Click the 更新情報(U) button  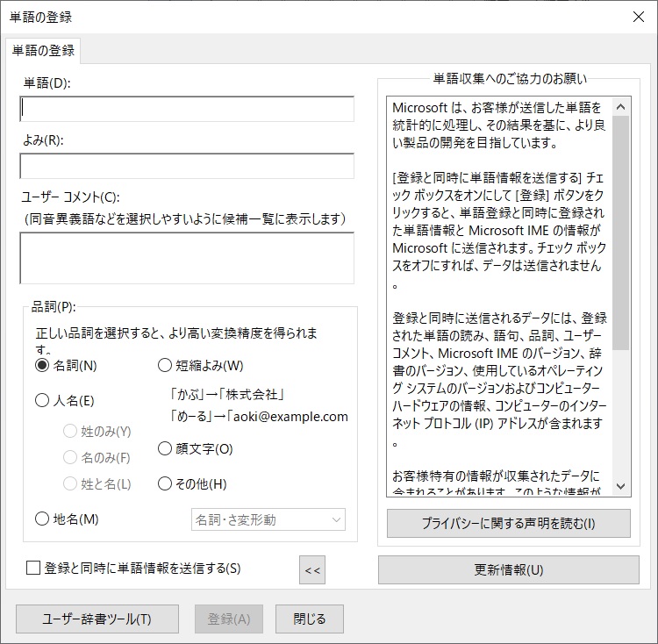coord(508,569)
